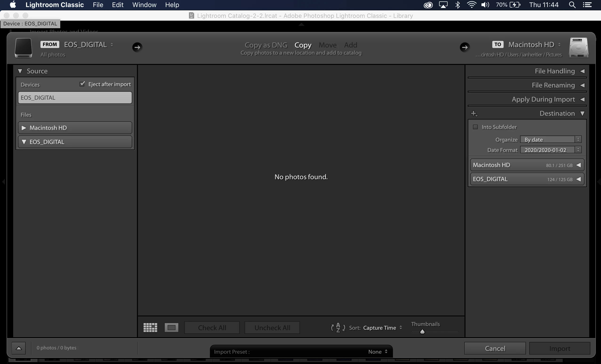The width and height of the screenshot is (601, 364).
Task: Adjust the Thumbnails size slider
Action: tap(422, 332)
